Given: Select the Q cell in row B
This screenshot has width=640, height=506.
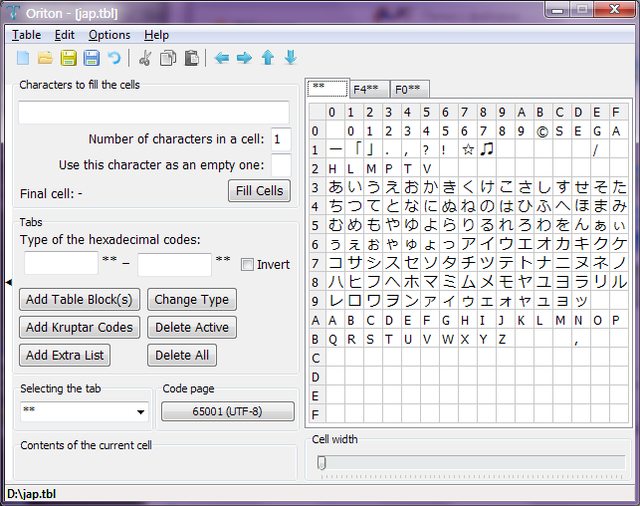Looking at the screenshot, I should (335, 339).
